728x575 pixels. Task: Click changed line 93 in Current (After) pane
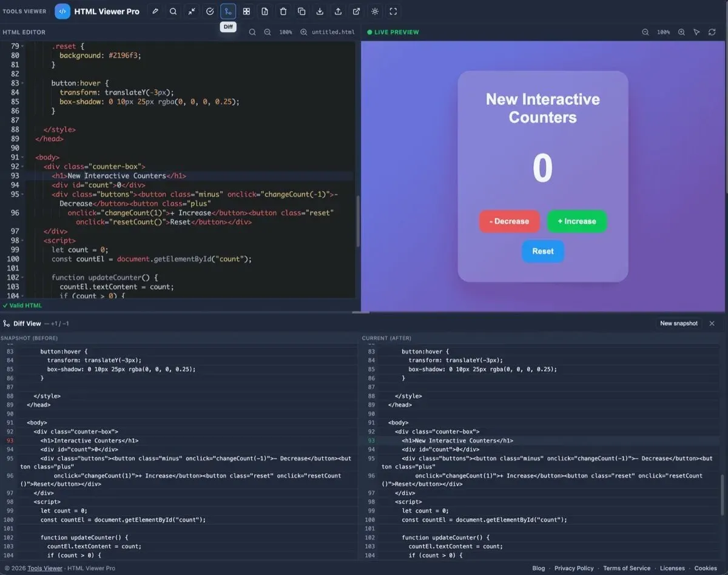pyautogui.click(x=540, y=440)
